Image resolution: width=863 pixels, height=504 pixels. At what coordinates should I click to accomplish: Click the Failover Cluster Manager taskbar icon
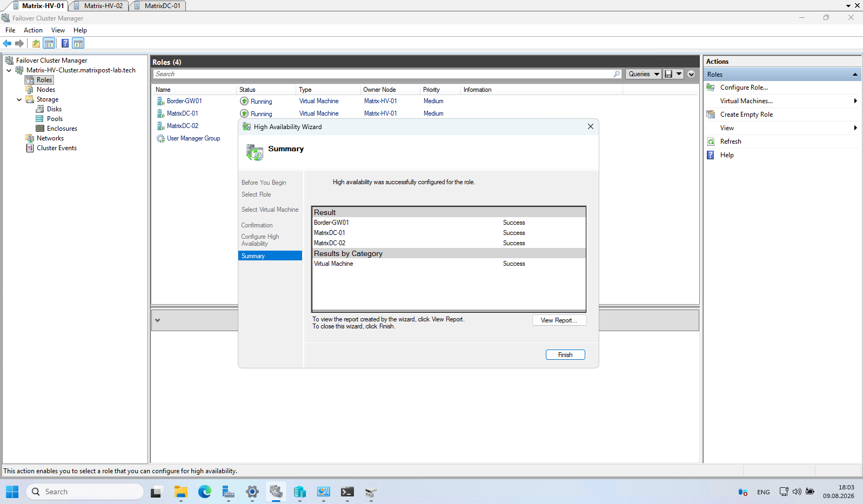click(x=276, y=492)
